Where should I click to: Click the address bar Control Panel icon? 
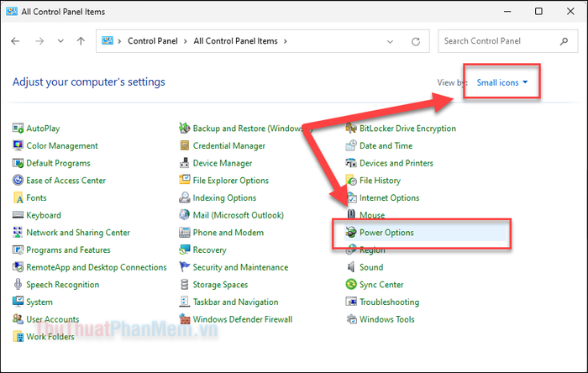click(108, 40)
